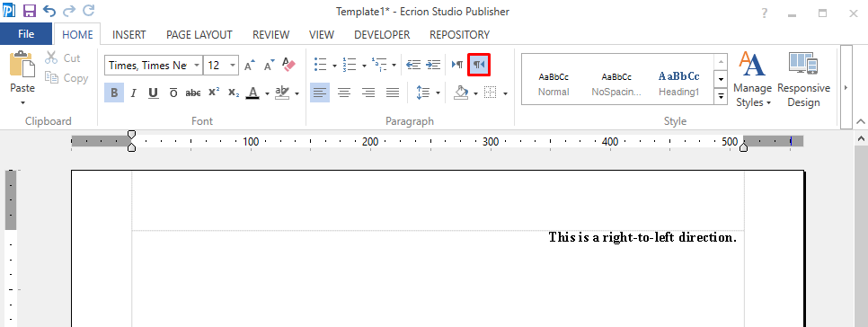The width and height of the screenshot is (868, 327).
Task: Redo the undone action
Action: coord(68,11)
